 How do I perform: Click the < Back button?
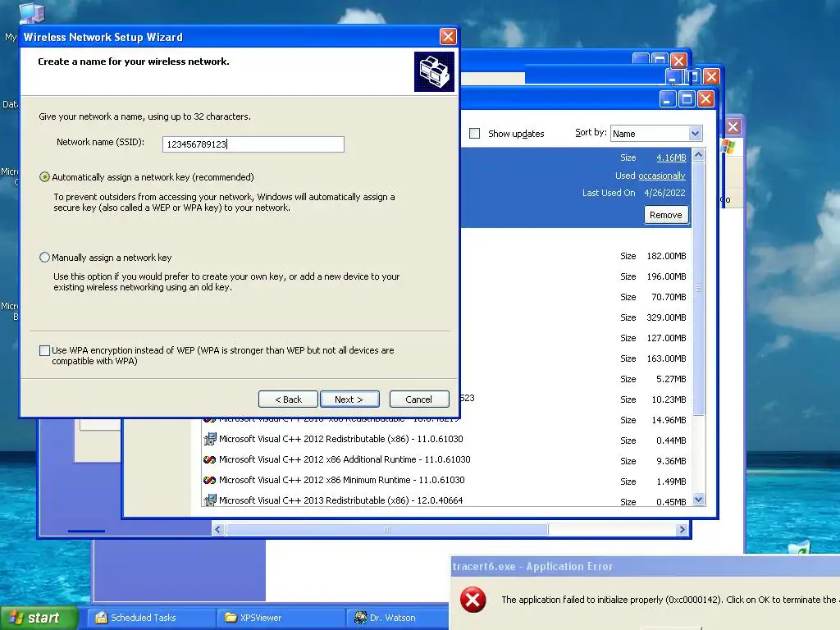coord(288,399)
